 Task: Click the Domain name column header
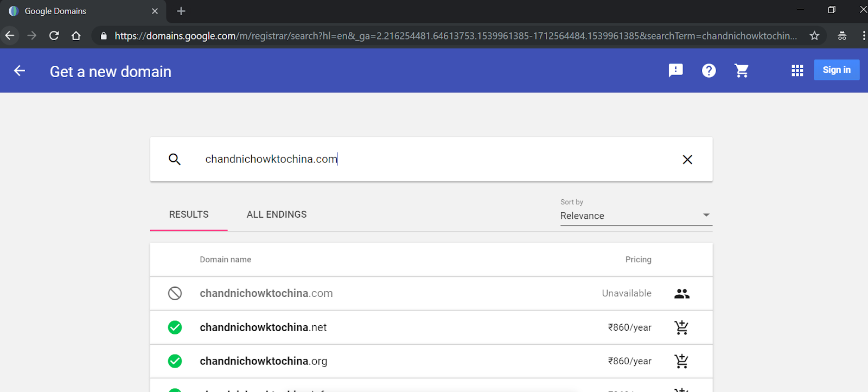[x=225, y=260]
